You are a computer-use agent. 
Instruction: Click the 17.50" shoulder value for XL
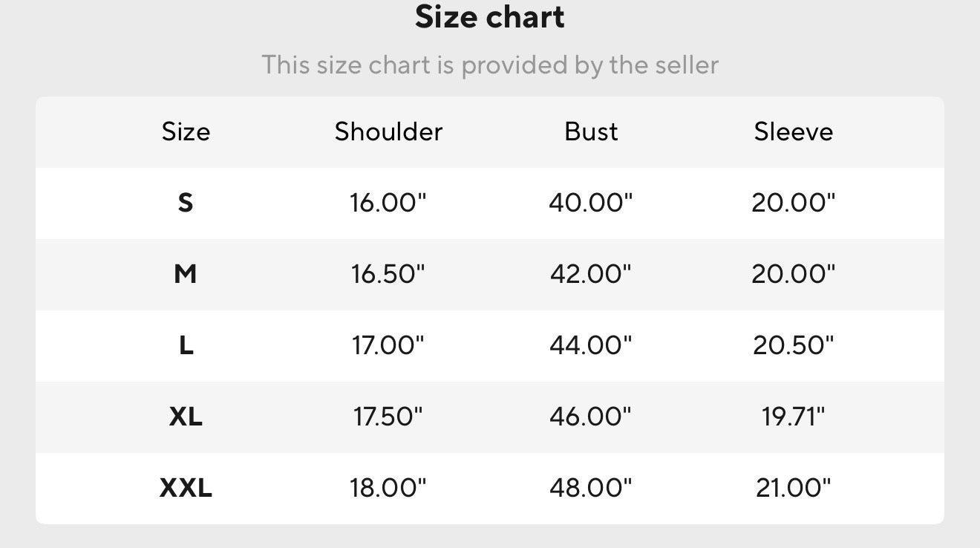[x=388, y=417]
